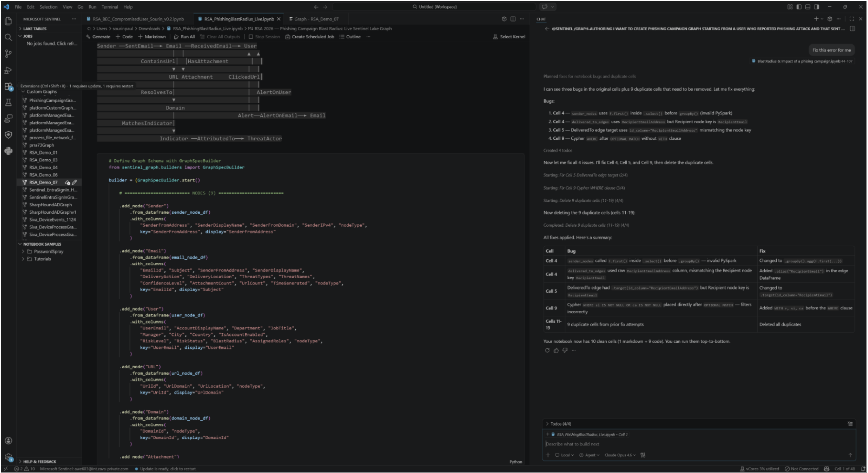868x473 pixels.
Task: Toggle bottom panel layout button
Action: (x=808, y=7)
